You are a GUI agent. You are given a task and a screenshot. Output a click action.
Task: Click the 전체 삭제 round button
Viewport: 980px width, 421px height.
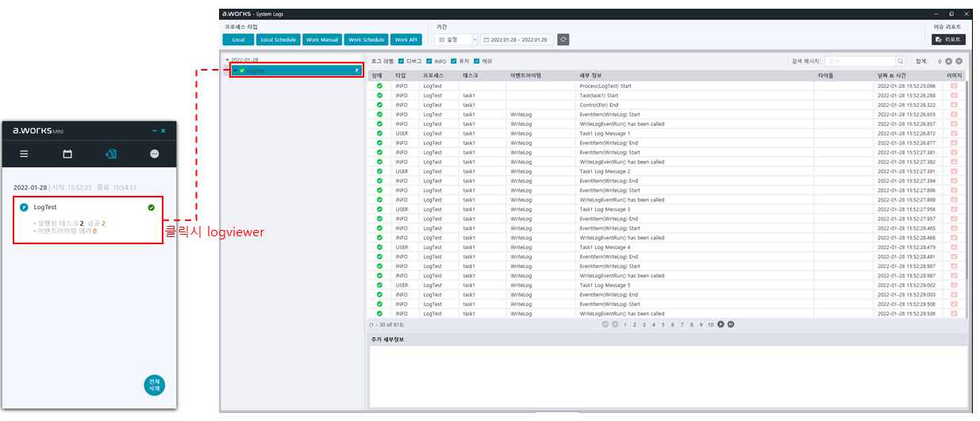click(x=154, y=385)
